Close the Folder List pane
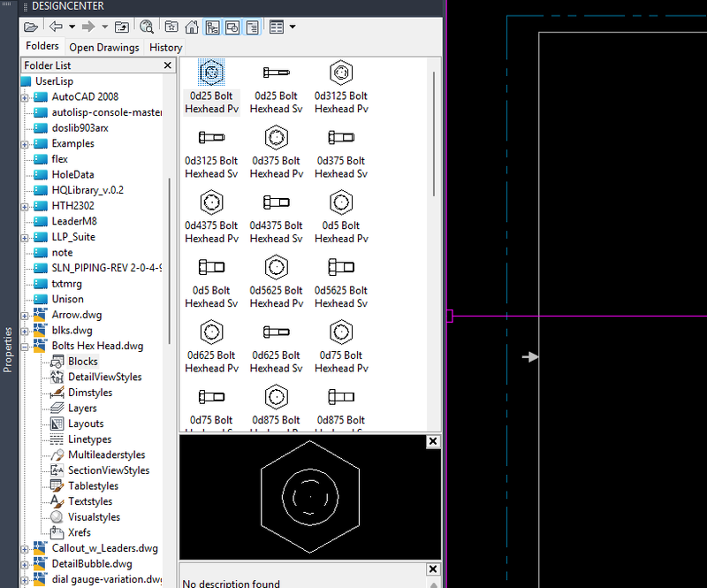Viewport: 707px width, 588px height. pos(168,65)
